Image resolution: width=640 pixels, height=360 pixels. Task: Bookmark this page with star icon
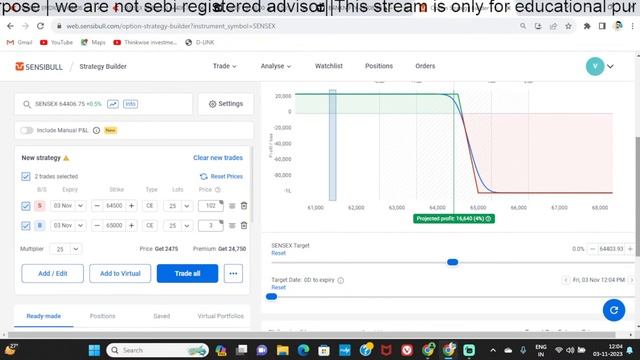pyautogui.click(x=568, y=26)
